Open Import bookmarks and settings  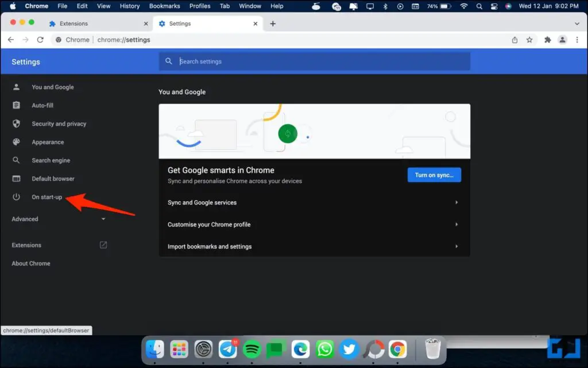click(314, 246)
